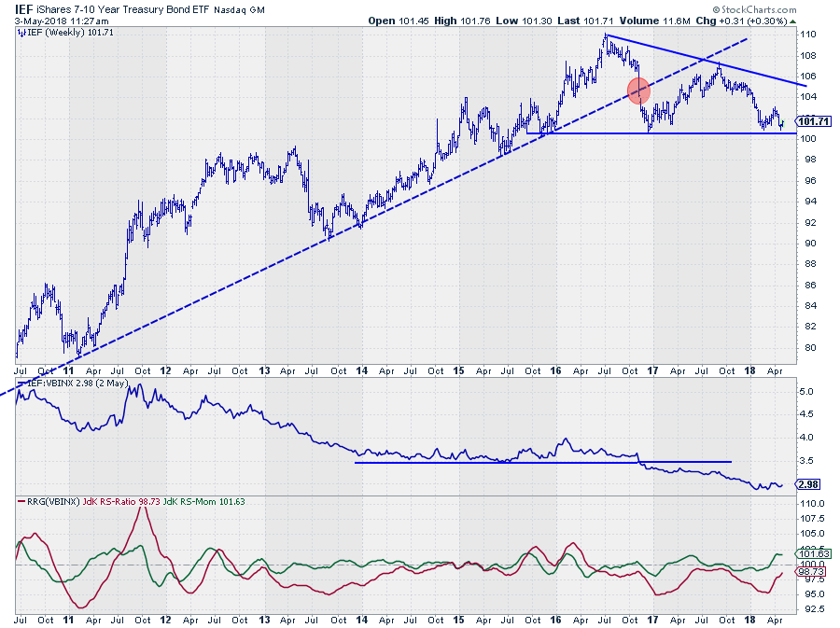Click the 'JdK RS-Mom 101.63' legend entry
Screen dimensions: 840x628
(204, 502)
